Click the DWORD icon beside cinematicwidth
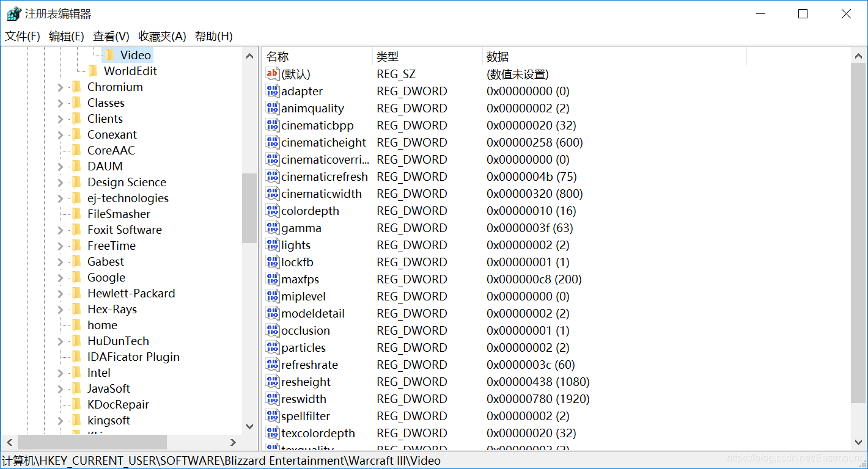This screenshot has width=868, height=469. (273, 194)
